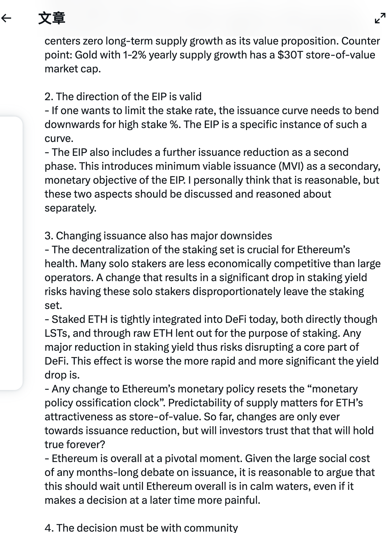Click the paragraph starting "Staked ETH is tightly integrated"

click(211, 347)
